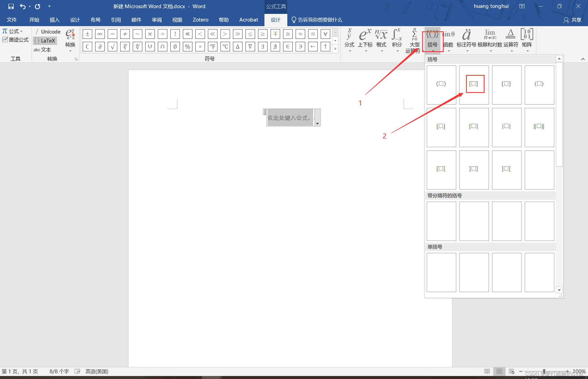Click the zoom slider in status bar
588x379 pixels.
[x=544, y=371]
